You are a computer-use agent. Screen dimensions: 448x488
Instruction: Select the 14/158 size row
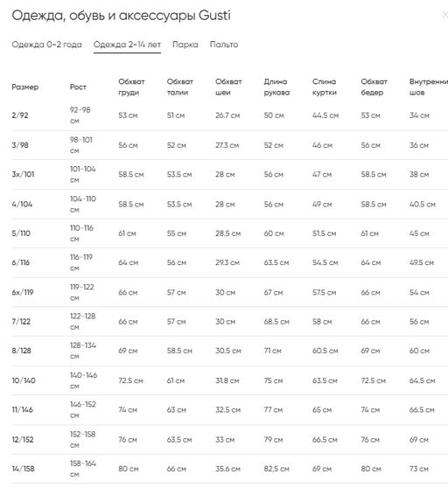click(230, 469)
